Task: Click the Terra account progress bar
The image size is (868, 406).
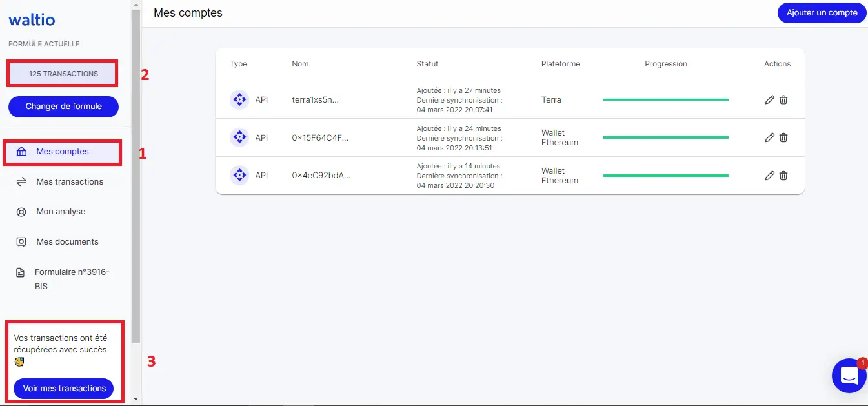Action: point(665,100)
